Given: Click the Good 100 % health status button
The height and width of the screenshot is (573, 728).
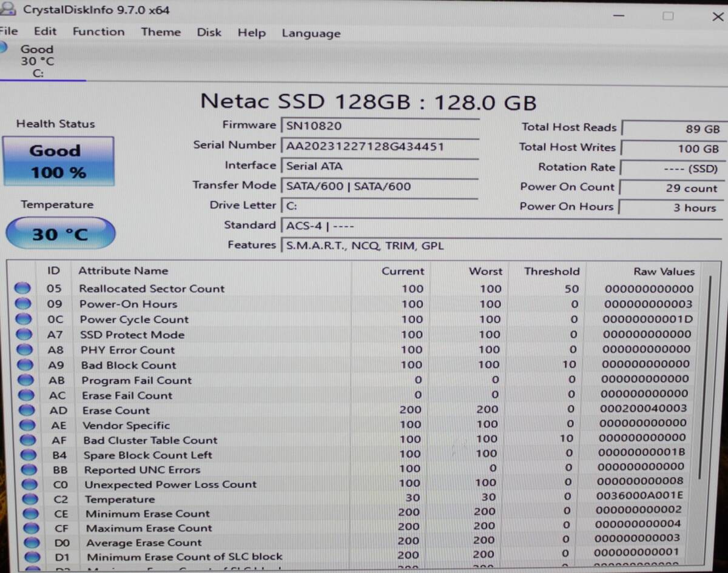Looking at the screenshot, I should [x=58, y=161].
